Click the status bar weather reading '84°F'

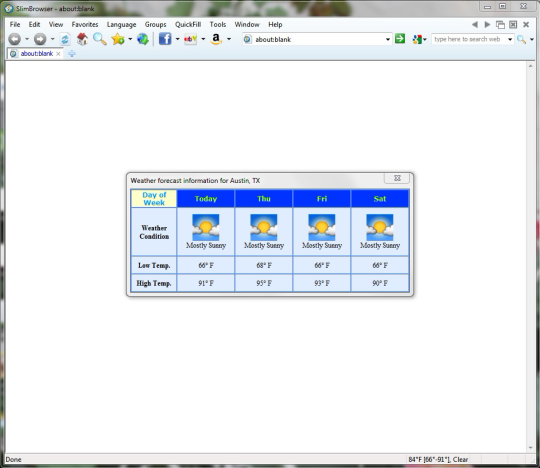pos(438,459)
